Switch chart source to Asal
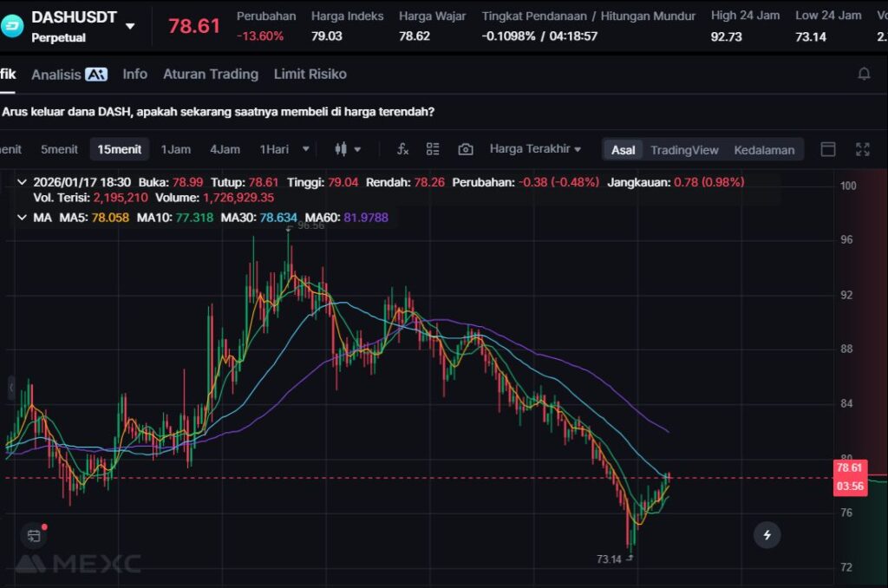 click(x=623, y=150)
